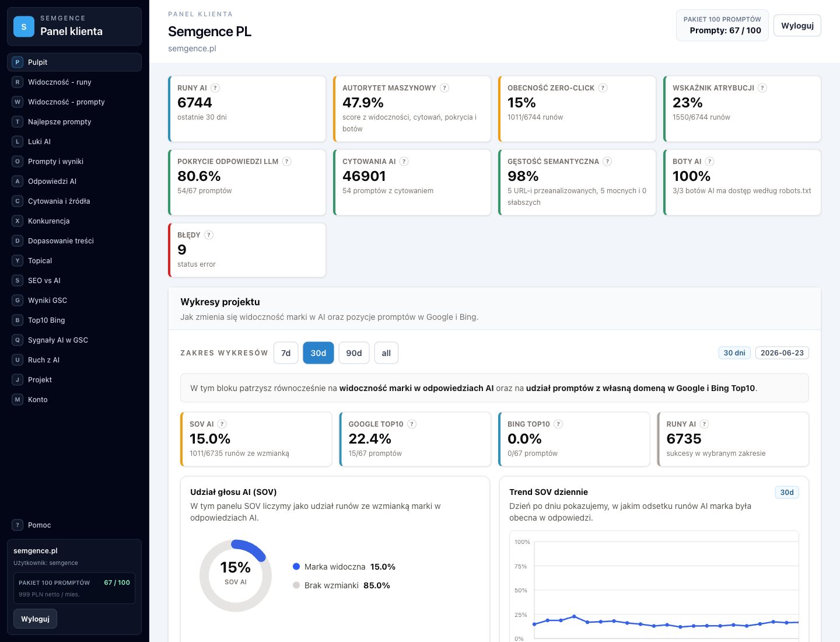840x642 pixels.
Task: Open the Pomoc help link
Action: (x=75, y=525)
